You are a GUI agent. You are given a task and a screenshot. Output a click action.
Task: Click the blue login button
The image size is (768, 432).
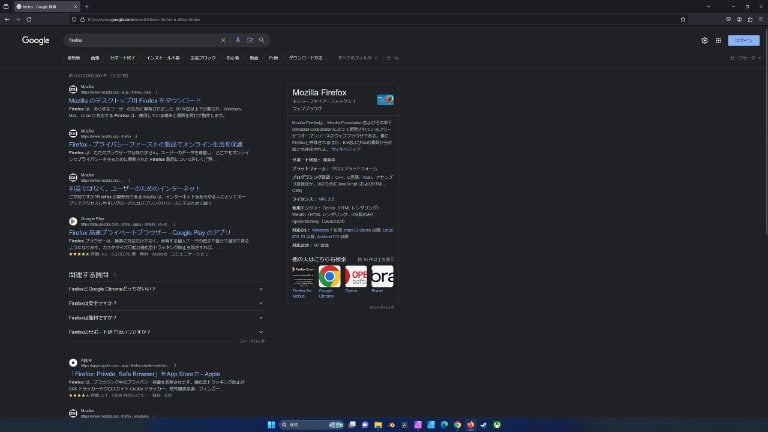point(744,41)
